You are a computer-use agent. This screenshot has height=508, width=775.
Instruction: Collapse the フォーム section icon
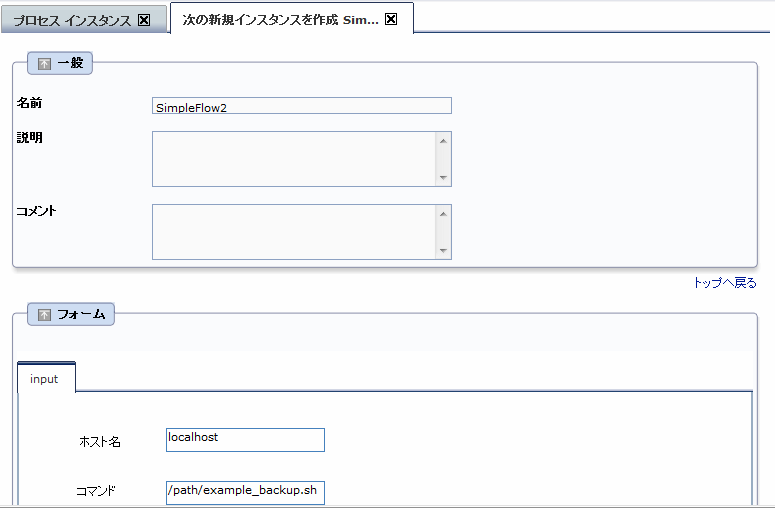(44, 315)
